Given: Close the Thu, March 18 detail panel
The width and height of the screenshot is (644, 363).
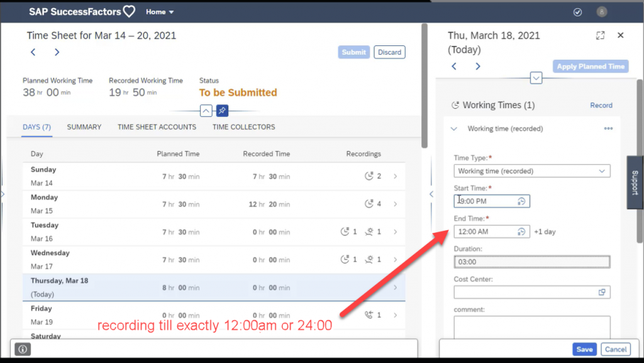Looking at the screenshot, I should (x=621, y=35).
